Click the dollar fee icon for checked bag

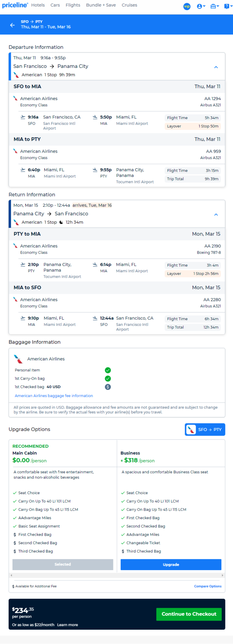click(x=108, y=387)
